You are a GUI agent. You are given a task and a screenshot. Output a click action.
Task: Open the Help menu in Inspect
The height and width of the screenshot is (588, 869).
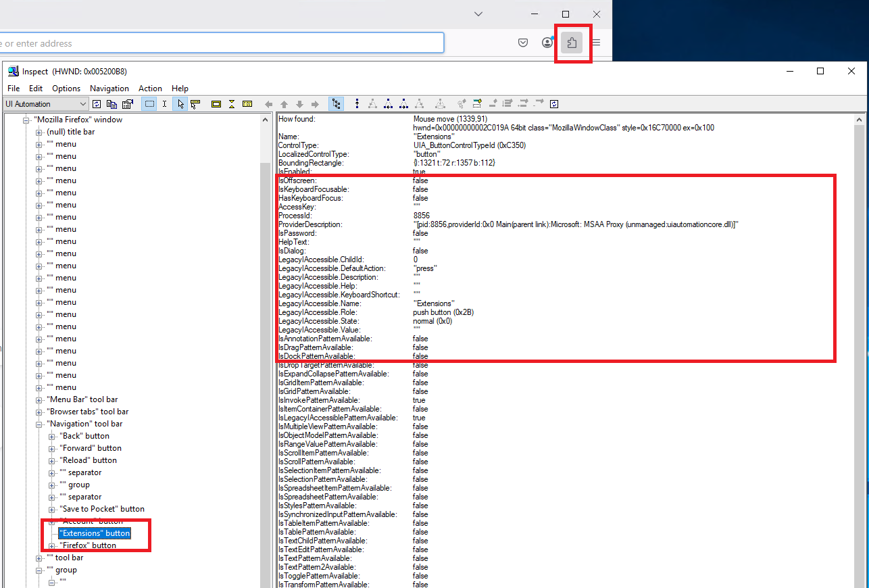click(180, 89)
